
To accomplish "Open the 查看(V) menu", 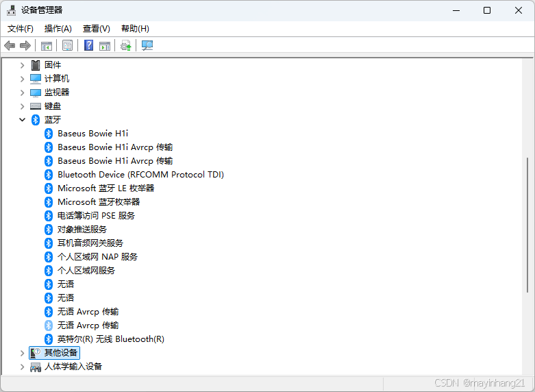I will [97, 29].
